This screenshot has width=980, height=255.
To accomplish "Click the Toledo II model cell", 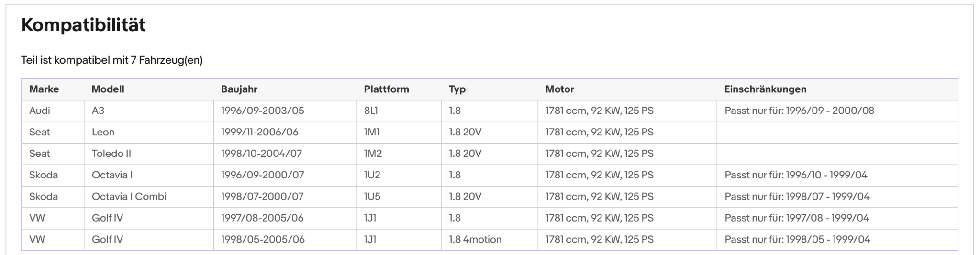I will pyautogui.click(x=149, y=154).
